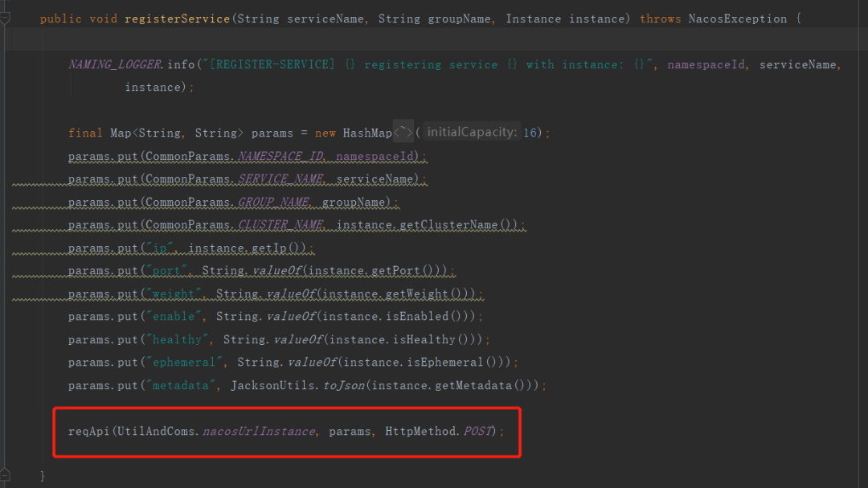Click the initialCapacity parameter hint
Screen dimensions: 868x488
pyautogui.click(x=471, y=132)
